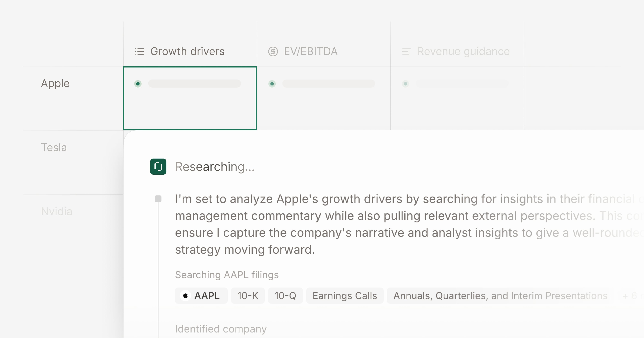The height and width of the screenshot is (338, 644).
Task: Click the green status dot in EV/EBITDA cell
Action: click(x=272, y=84)
